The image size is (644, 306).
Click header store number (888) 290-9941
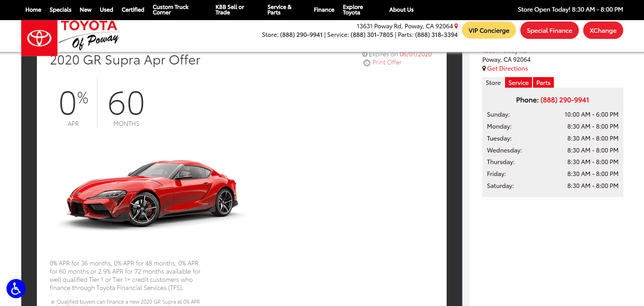(301, 35)
